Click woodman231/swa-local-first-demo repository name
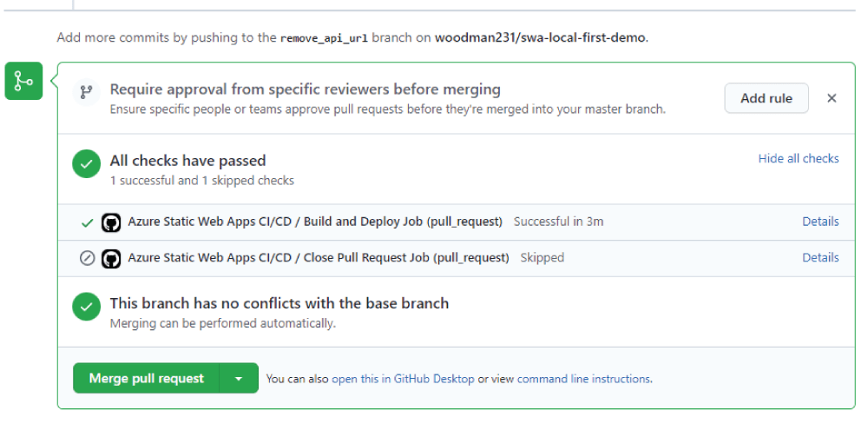The width and height of the screenshot is (868, 424). coord(540,38)
